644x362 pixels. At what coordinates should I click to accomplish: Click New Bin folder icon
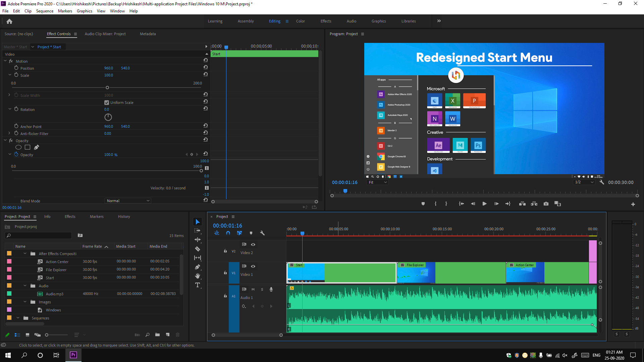pos(157,335)
